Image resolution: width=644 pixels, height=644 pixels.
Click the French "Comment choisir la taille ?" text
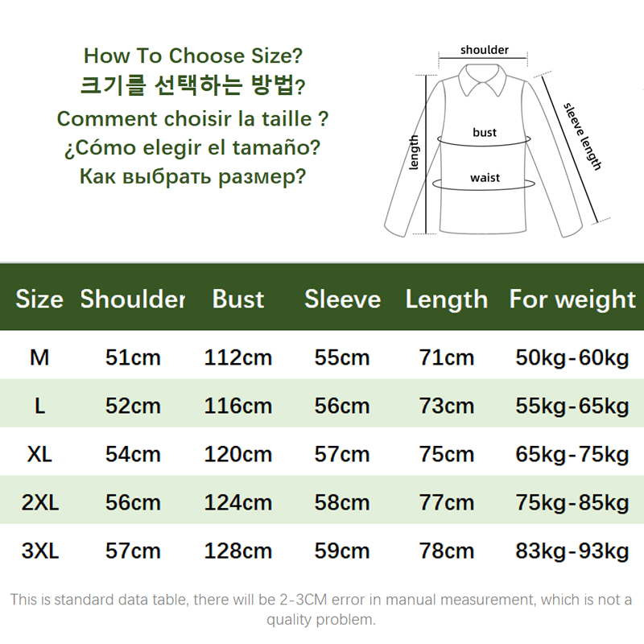(193, 119)
